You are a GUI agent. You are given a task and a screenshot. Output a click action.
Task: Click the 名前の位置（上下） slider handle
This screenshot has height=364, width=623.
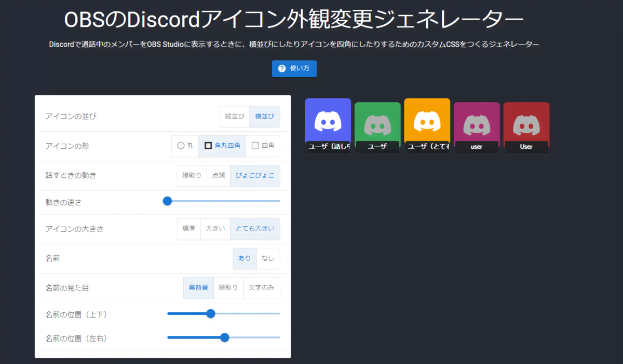pyautogui.click(x=211, y=313)
